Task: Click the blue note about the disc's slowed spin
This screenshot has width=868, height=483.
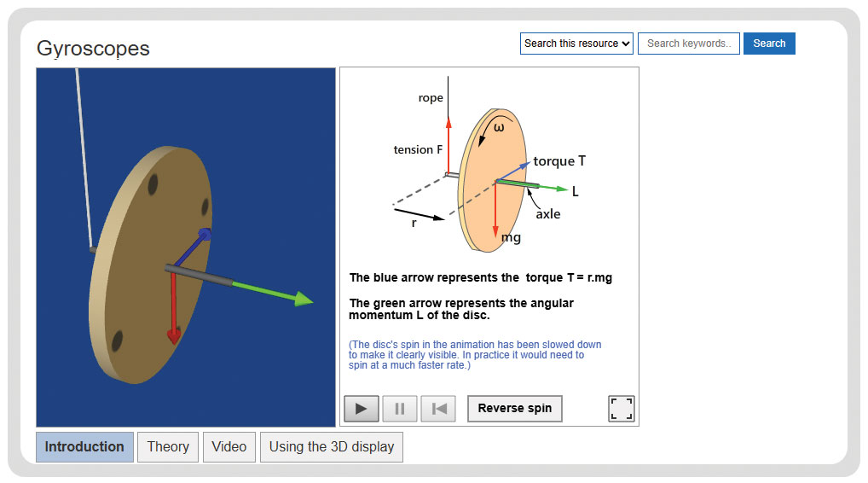Action: coord(475,354)
